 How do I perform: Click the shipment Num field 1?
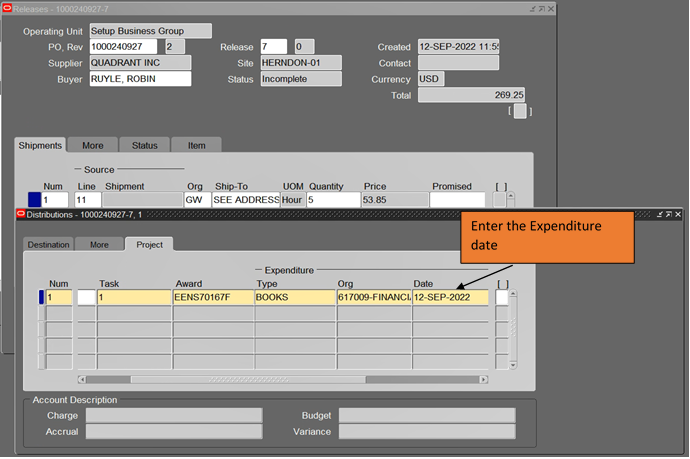(x=55, y=199)
